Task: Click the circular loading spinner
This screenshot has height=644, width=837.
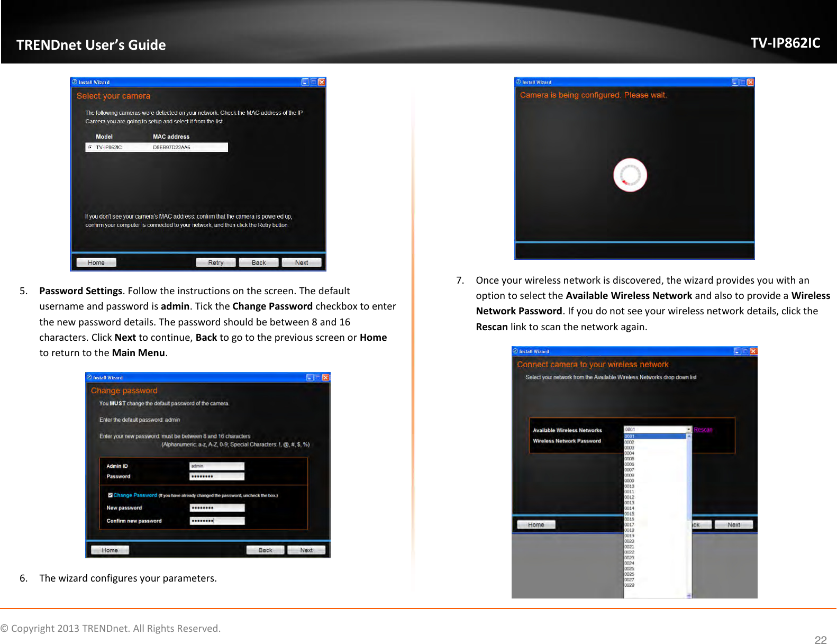Action: pos(630,175)
